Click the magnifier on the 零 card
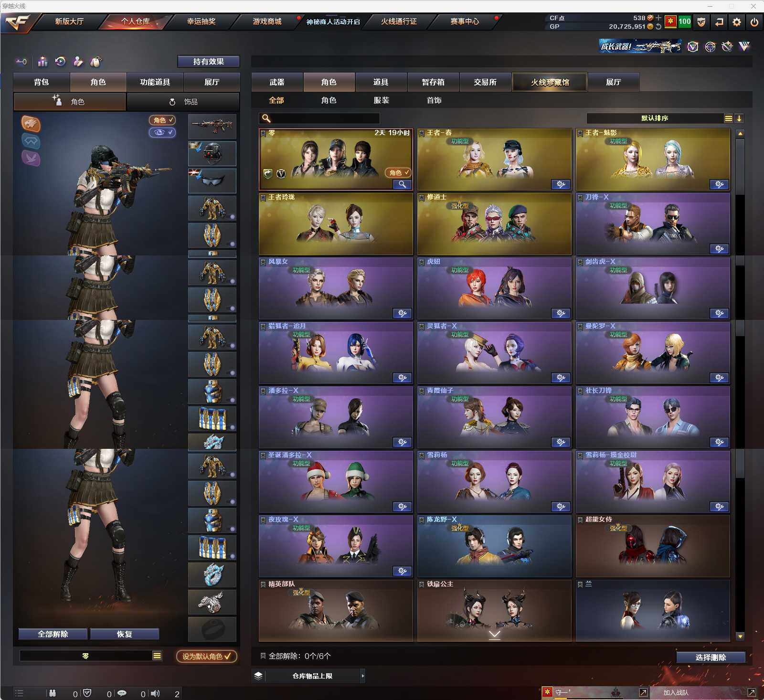This screenshot has height=700, width=764. [x=402, y=184]
